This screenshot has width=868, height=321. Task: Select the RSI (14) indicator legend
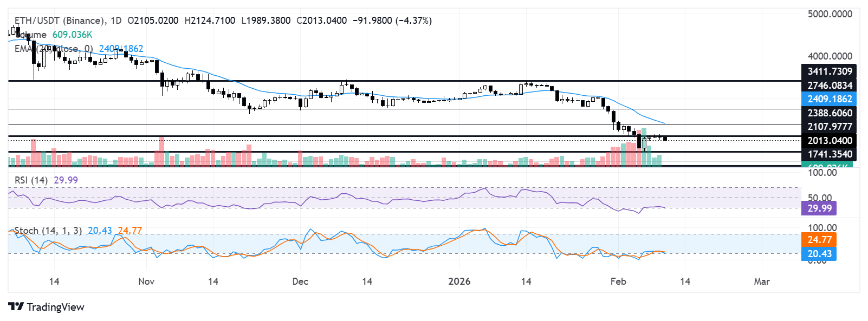click(x=31, y=180)
